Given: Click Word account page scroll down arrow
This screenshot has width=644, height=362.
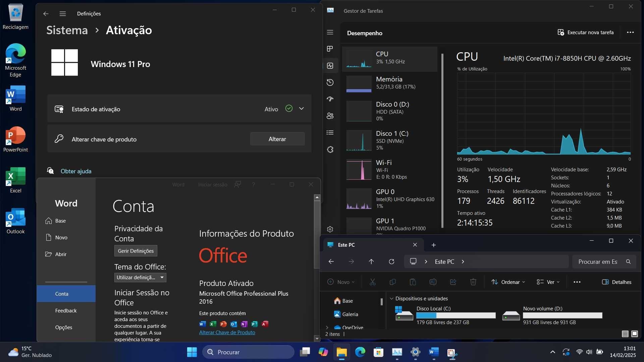Looking at the screenshot, I should point(317,339).
